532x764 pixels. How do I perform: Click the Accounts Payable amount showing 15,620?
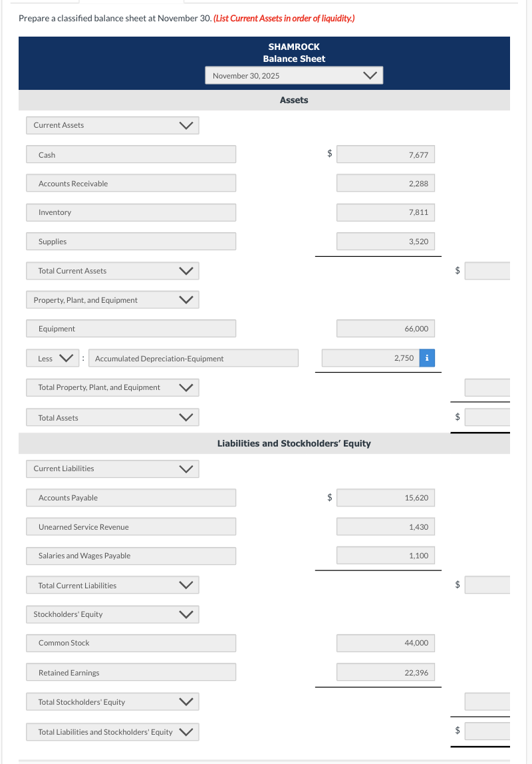coord(386,497)
